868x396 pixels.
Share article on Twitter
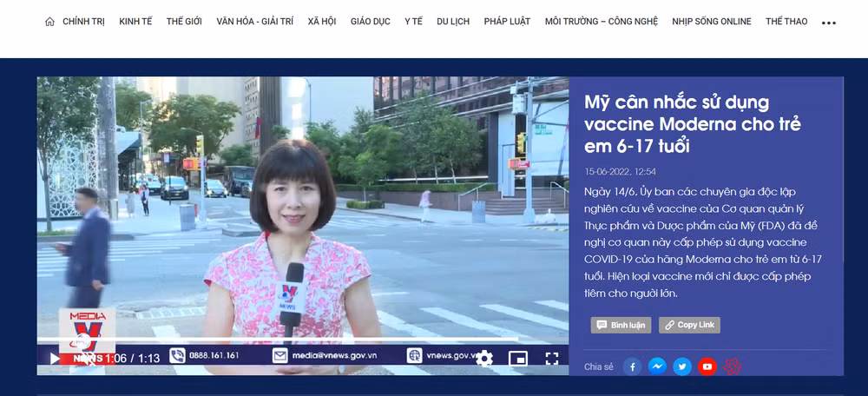(682, 366)
